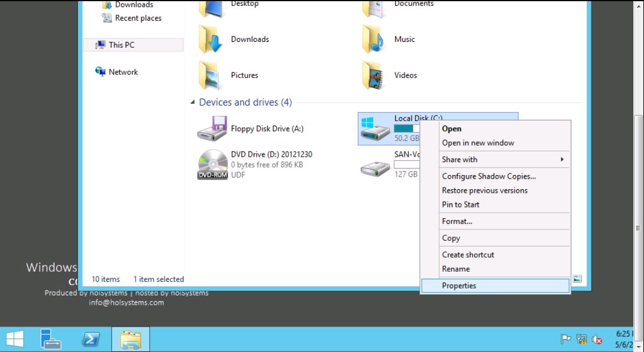Switch to large icons view in status bar
The image size is (644, 352).
(577, 279)
